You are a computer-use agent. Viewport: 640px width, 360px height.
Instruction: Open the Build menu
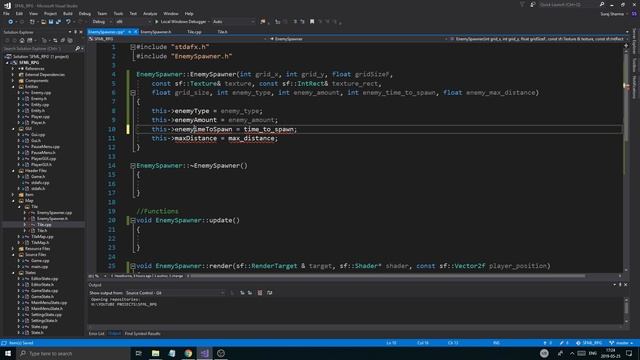pyautogui.click(x=68, y=13)
